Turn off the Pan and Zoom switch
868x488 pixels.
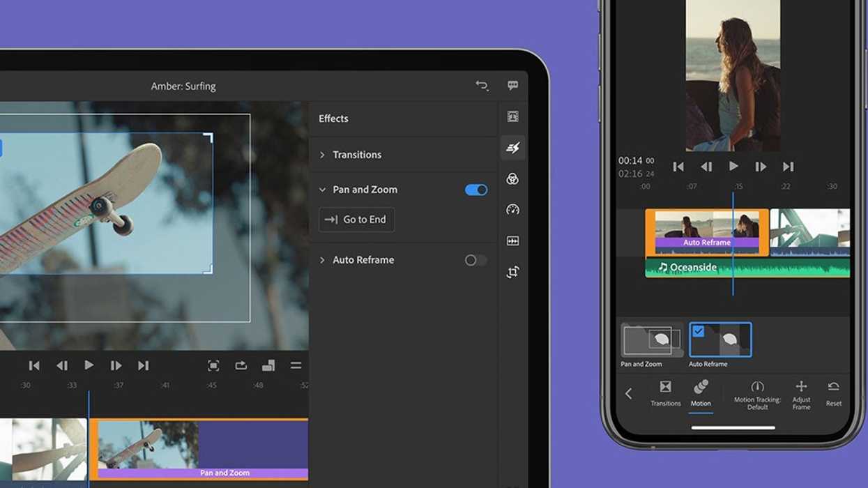[x=476, y=190]
